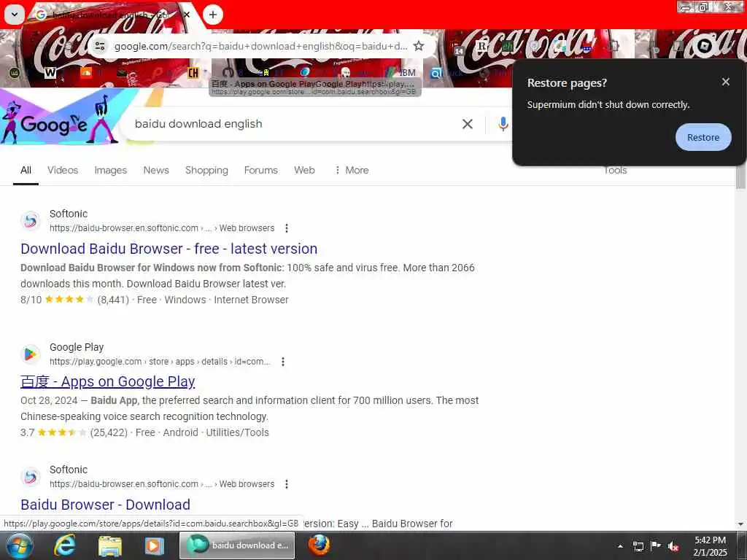Image resolution: width=747 pixels, height=560 pixels.
Task: Close the baidu download english browser tab
Action: click(x=187, y=15)
